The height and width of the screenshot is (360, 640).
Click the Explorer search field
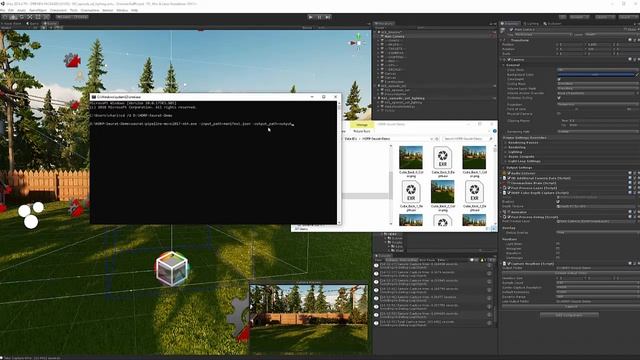tap(468, 139)
